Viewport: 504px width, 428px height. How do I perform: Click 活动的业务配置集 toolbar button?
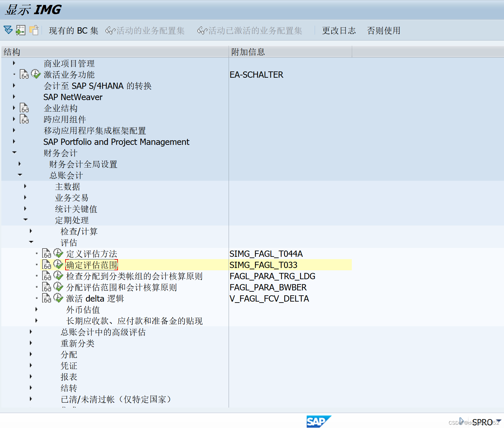145,31
